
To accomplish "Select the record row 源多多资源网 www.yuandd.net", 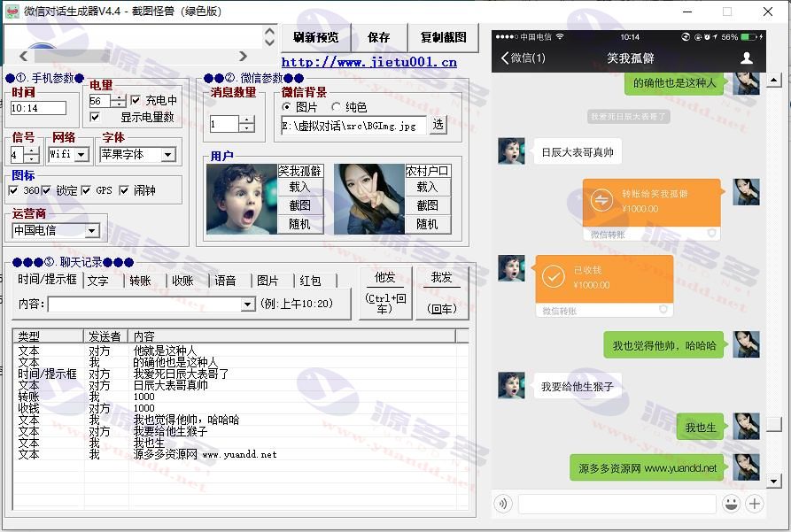I will pos(240,454).
